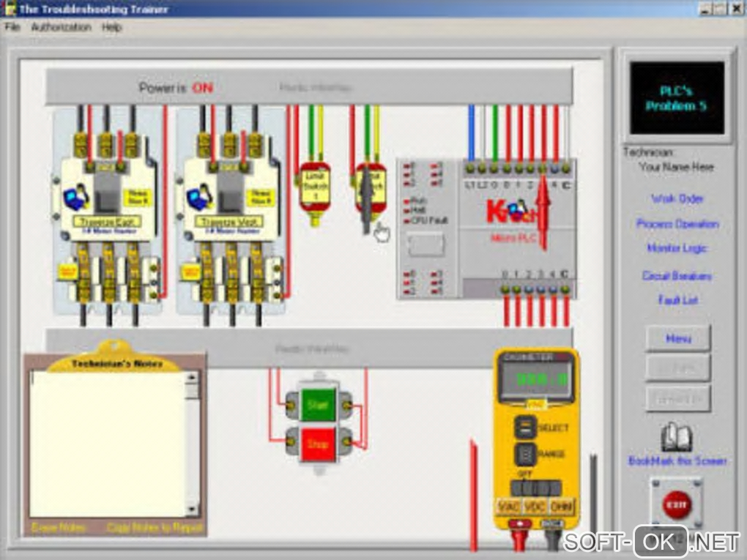Viewport: 747px width, 560px height.
Task: Click the PLC CPU Fault indicator
Action: pyautogui.click(x=426, y=220)
